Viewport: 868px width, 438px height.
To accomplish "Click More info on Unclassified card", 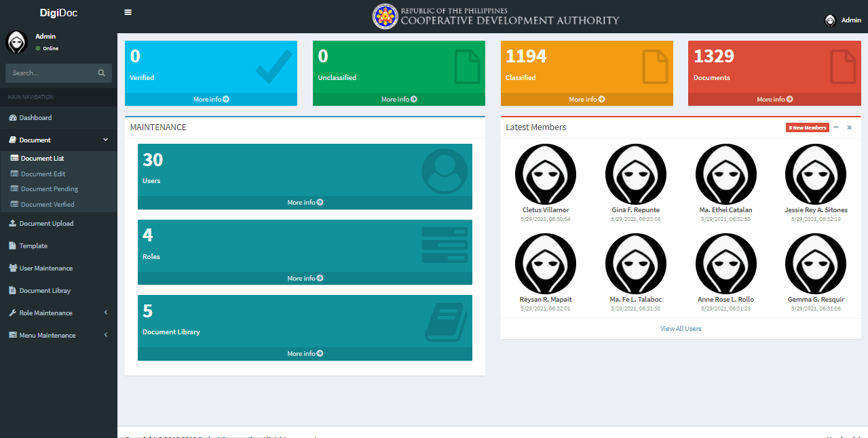I will coord(399,99).
